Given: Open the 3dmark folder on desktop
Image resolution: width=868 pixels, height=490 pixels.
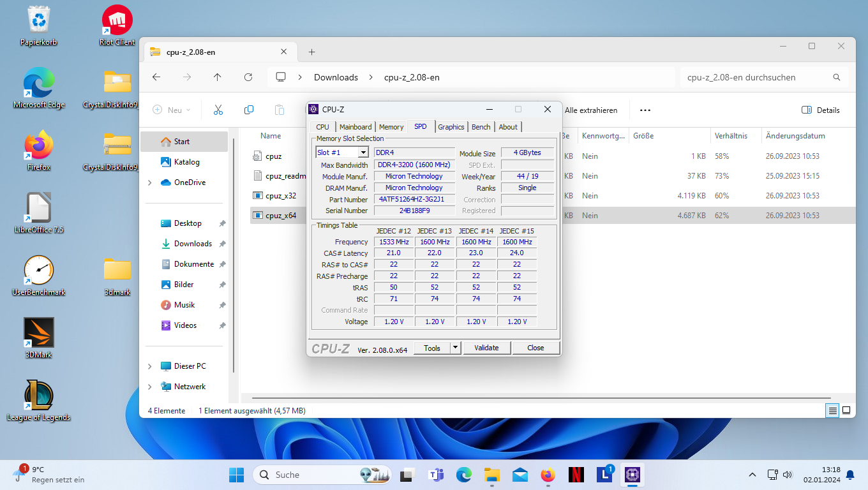Looking at the screenshot, I should coord(117,276).
